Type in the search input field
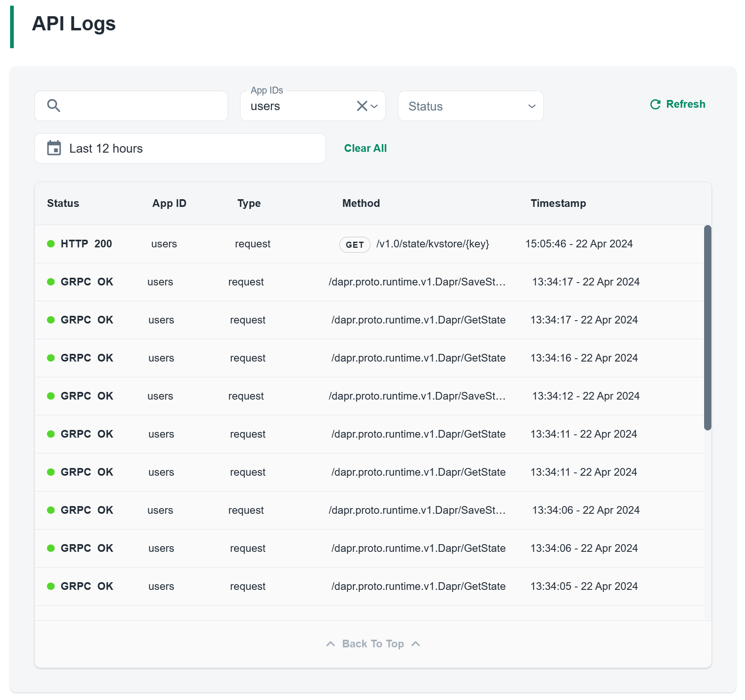Screen dimensions: 745x700 pos(142,106)
